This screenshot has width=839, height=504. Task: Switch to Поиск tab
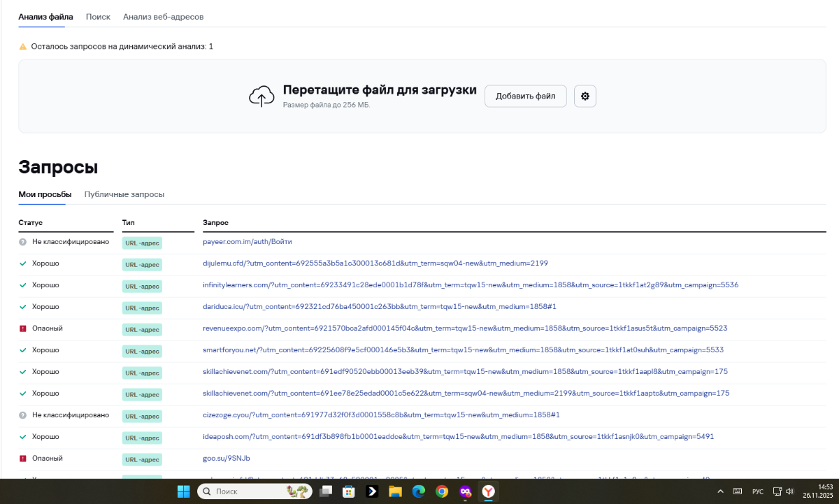pyautogui.click(x=99, y=16)
